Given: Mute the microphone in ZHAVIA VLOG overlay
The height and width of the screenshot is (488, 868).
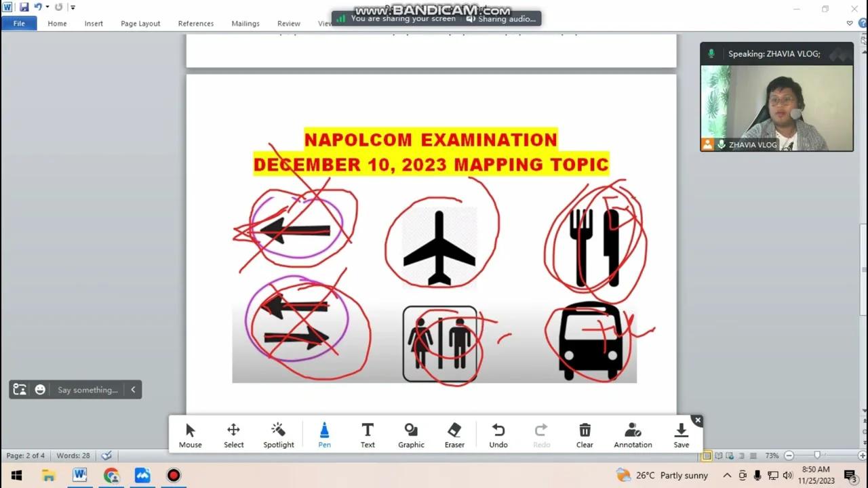Looking at the screenshot, I should (721, 144).
